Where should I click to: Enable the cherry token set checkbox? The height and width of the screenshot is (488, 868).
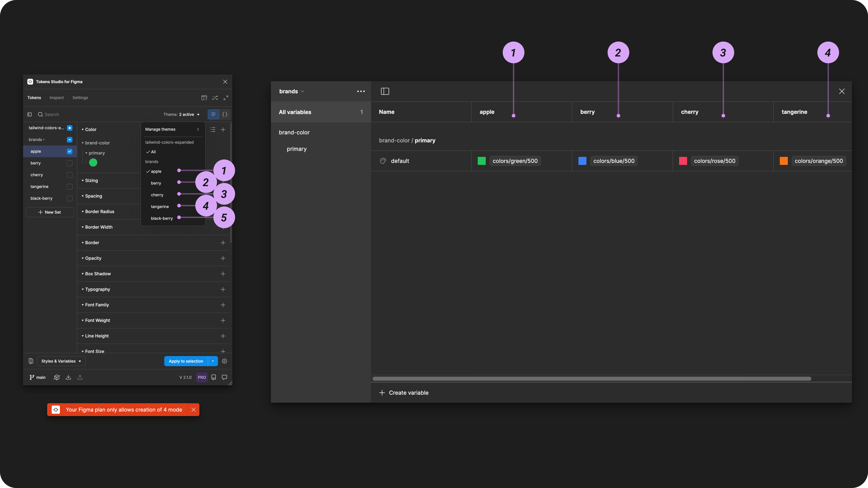point(70,175)
